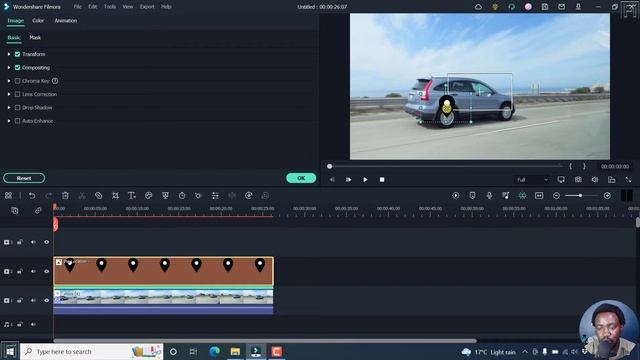The width and height of the screenshot is (640, 360).
Task: Click the timeline zoom slider handle
Action: pos(580,196)
